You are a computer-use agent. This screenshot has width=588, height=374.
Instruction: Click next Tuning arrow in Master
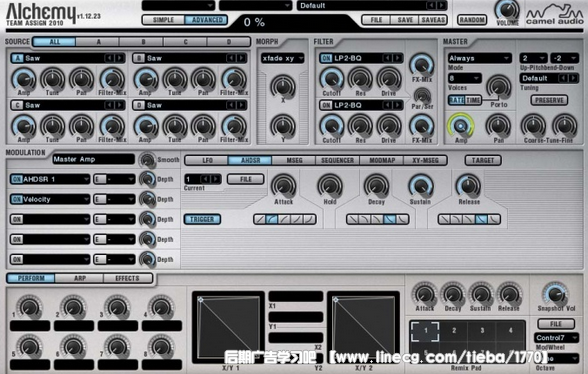coord(574,78)
